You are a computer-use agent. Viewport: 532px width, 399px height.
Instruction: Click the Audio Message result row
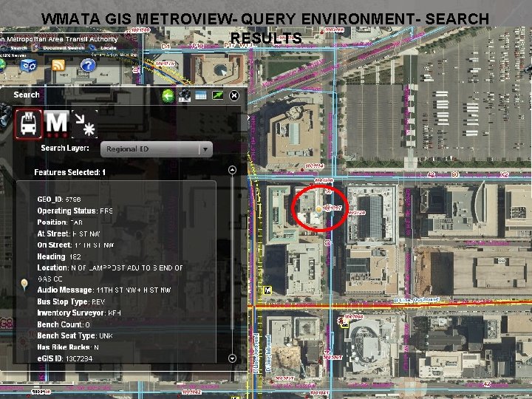click(104, 290)
